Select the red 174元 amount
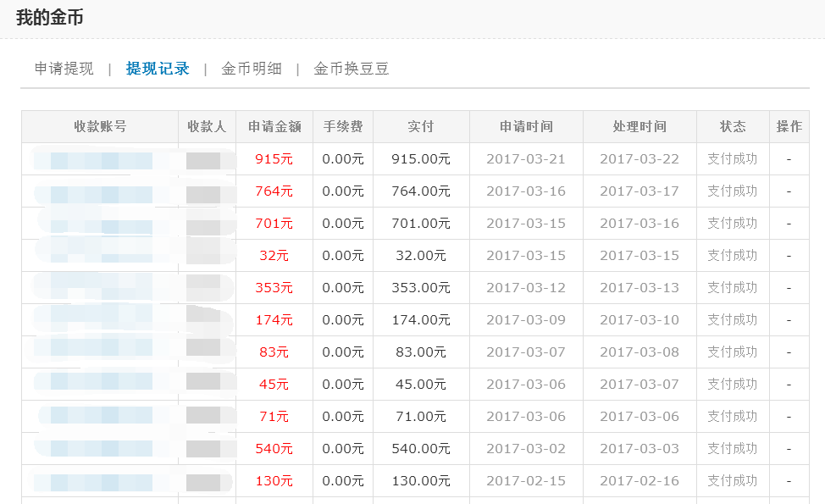825x504 pixels. click(274, 320)
